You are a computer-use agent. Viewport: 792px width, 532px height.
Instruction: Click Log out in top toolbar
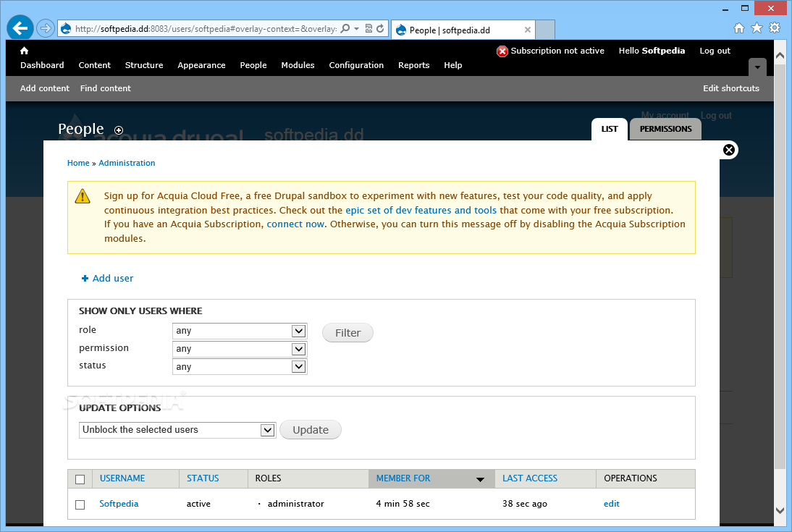pos(715,51)
